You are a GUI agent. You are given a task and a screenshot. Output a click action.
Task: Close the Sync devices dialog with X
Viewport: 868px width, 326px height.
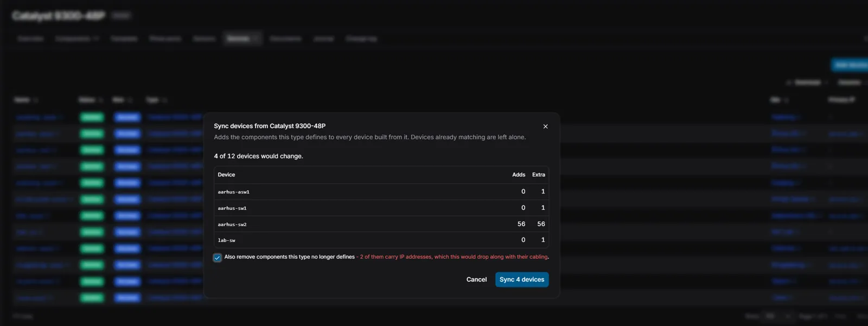[x=545, y=127]
